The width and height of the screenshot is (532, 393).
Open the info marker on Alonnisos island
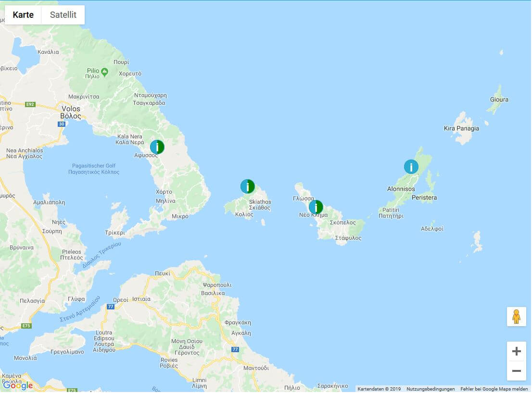tap(411, 167)
